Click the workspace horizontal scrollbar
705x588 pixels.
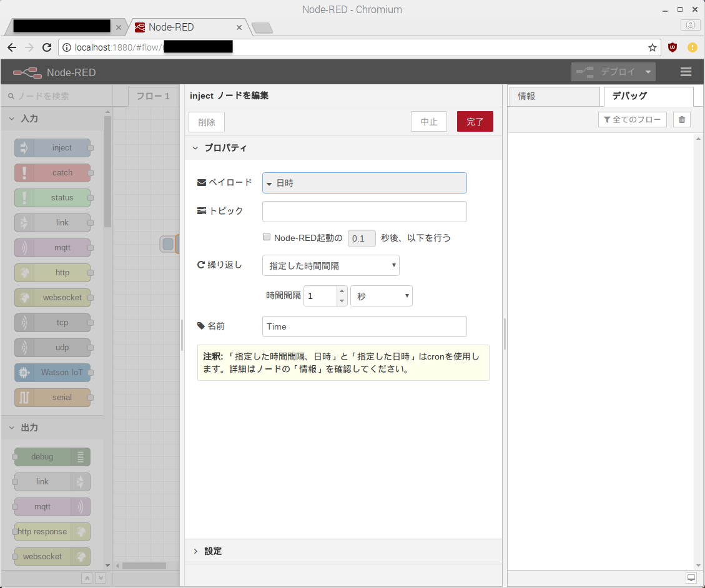pos(144,566)
